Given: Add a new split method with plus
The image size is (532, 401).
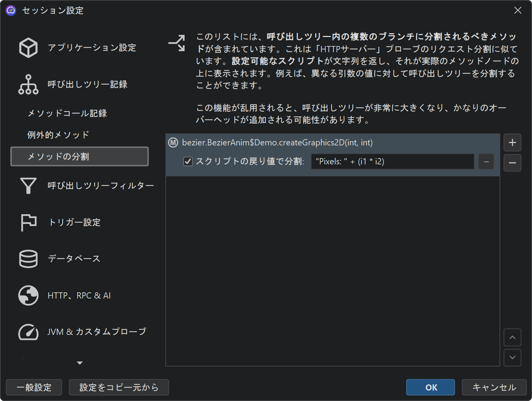Looking at the screenshot, I should [512, 143].
